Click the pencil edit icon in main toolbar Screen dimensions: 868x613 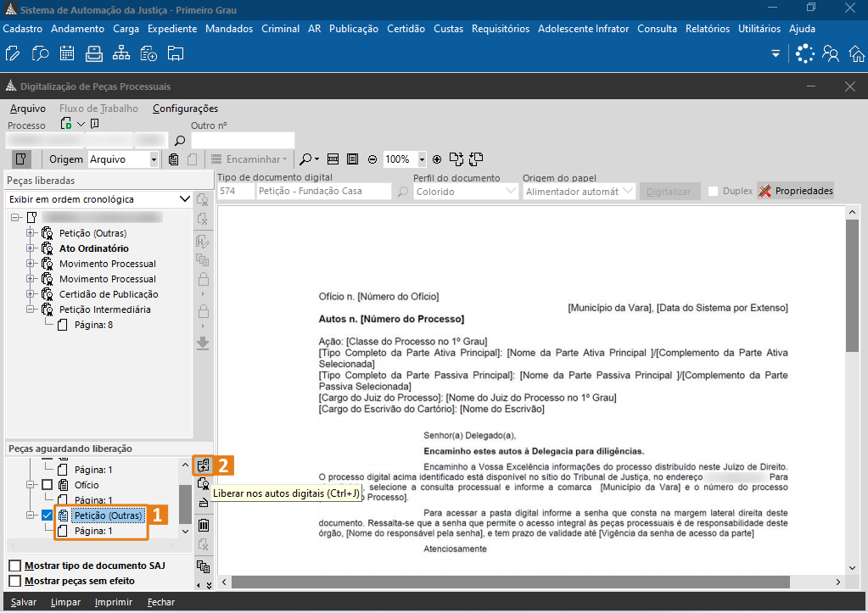12,53
